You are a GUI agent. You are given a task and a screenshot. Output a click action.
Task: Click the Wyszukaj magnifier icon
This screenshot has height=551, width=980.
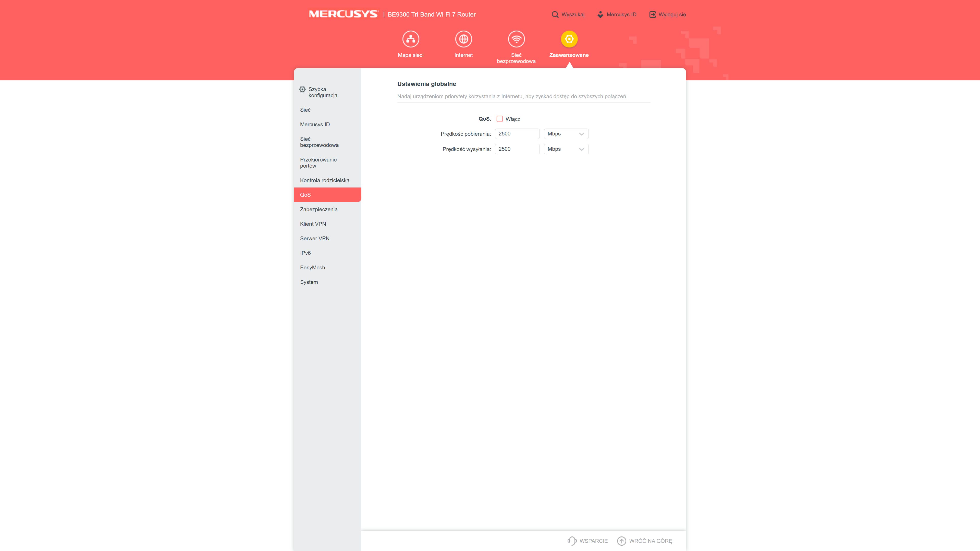pos(555,15)
